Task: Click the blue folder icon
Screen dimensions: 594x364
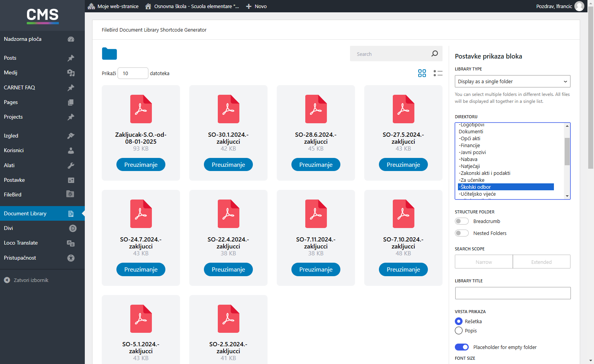Action: click(109, 54)
